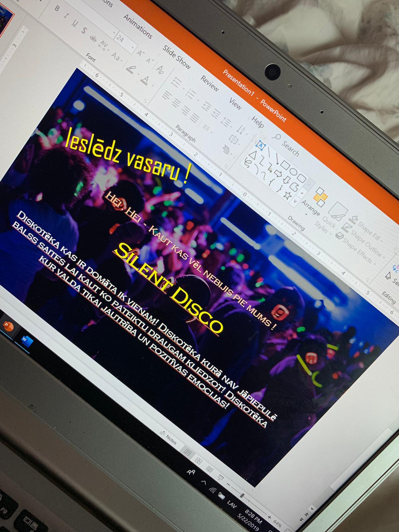Toggle Bold formatting in Font group
The width and height of the screenshot is (399, 532).
coord(57,9)
